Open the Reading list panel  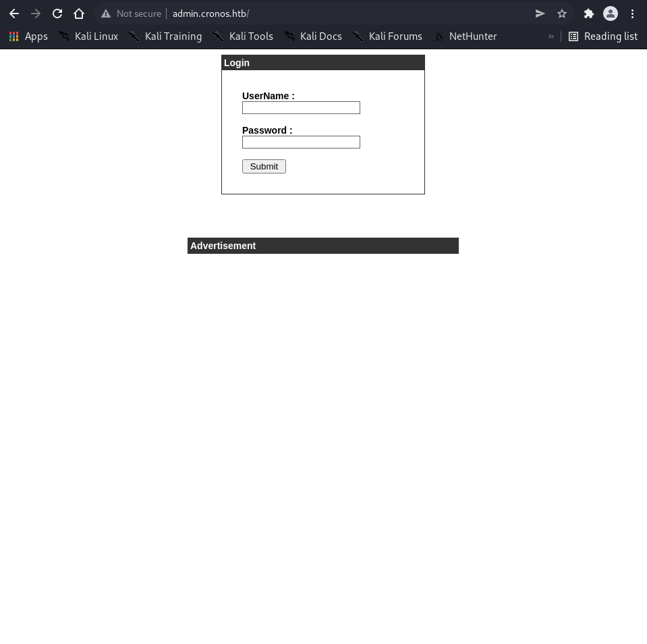[602, 36]
